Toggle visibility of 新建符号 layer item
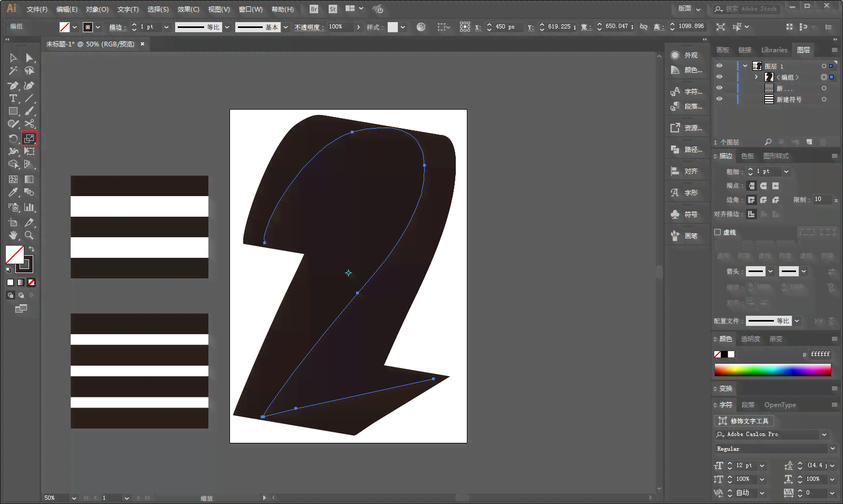Screen dimensions: 843x504 point(719,99)
